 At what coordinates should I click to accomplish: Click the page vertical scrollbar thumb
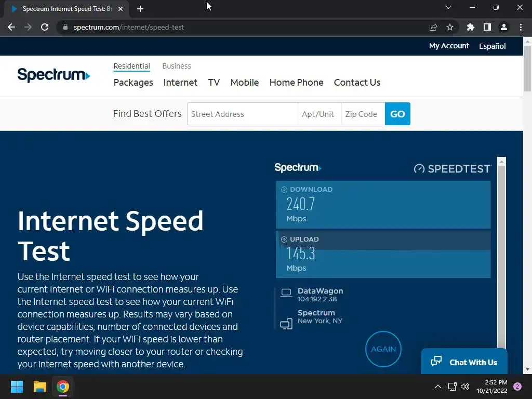(x=527, y=68)
